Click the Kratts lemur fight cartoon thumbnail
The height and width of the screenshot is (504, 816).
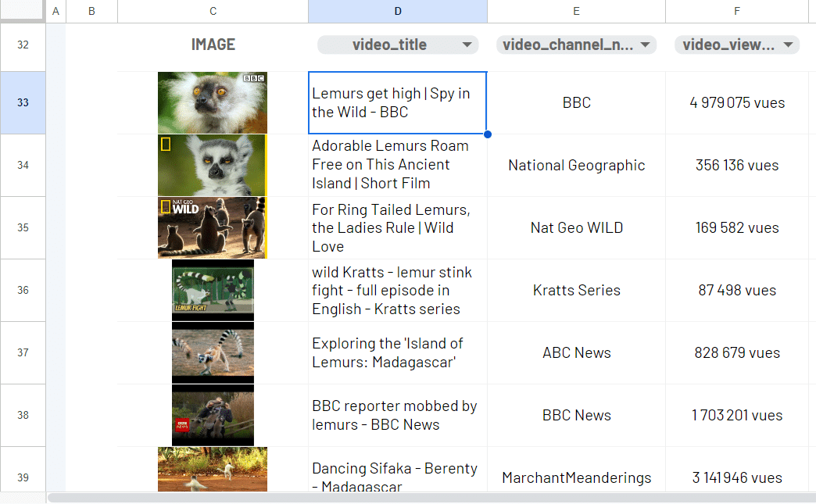pyautogui.click(x=213, y=290)
